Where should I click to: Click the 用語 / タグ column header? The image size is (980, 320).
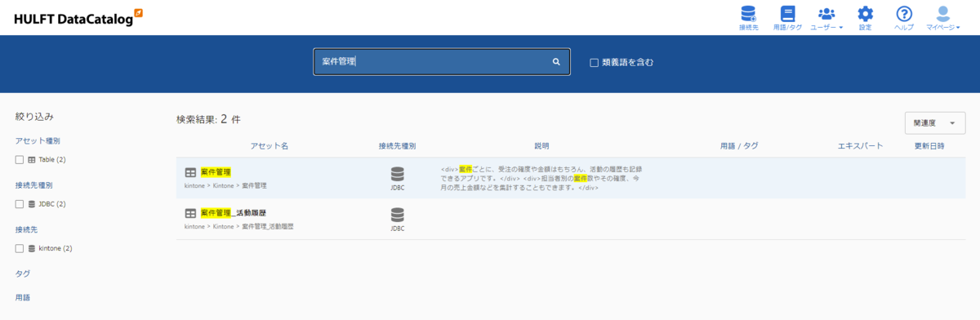click(x=738, y=146)
